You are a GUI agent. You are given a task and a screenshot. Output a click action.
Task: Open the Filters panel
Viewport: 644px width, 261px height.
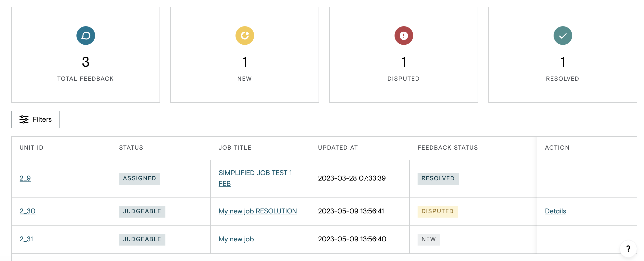pos(35,119)
